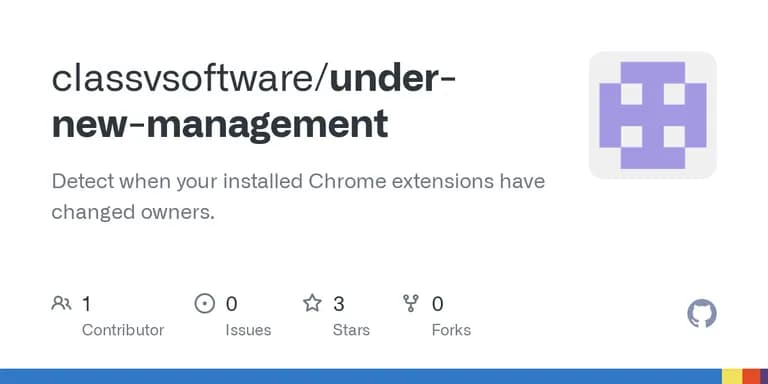Click the issues circle-dot icon
Viewport: 768px width, 384px height.
tap(205, 304)
